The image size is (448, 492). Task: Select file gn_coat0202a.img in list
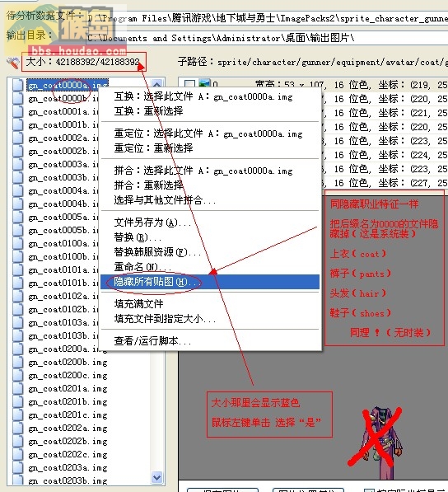[68, 428]
